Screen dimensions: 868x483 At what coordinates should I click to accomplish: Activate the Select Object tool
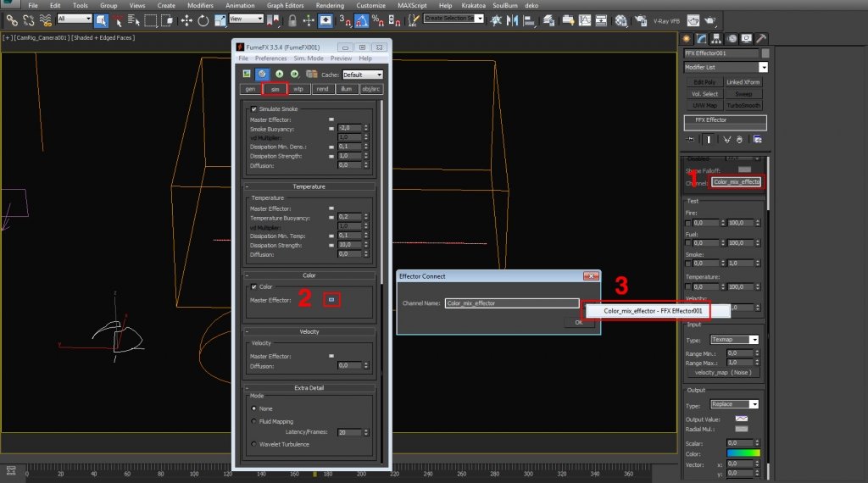[x=102, y=21]
